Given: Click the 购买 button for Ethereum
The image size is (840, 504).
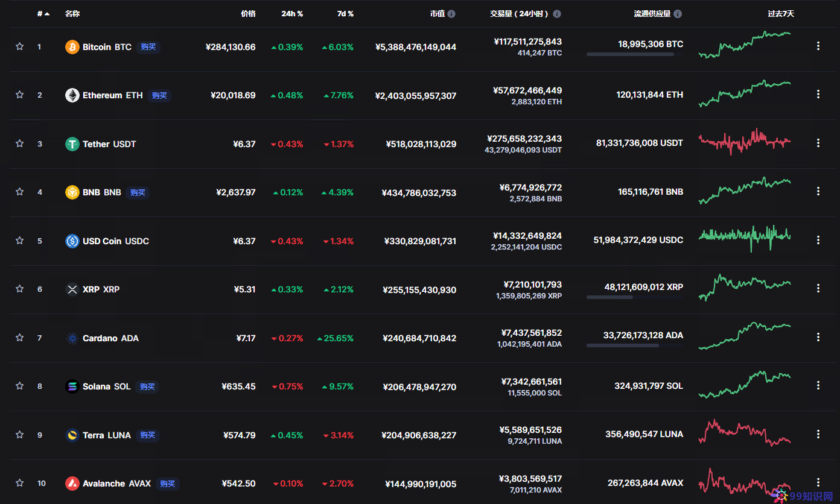Looking at the screenshot, I should 159,95.
